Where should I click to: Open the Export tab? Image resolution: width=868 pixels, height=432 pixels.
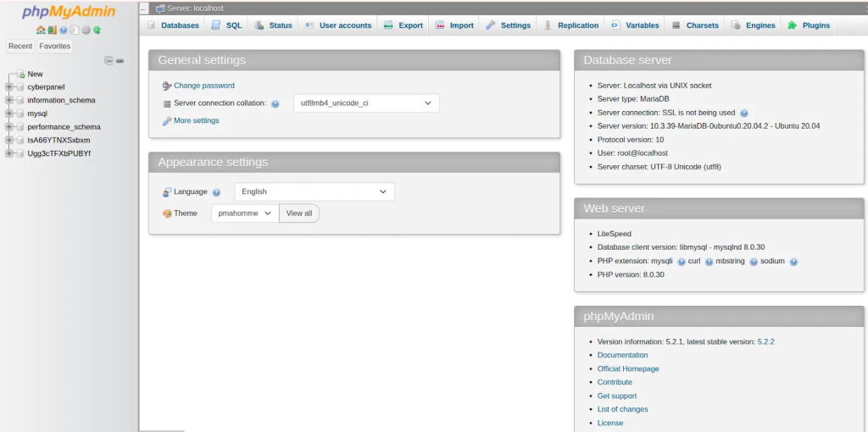point(403,25)
